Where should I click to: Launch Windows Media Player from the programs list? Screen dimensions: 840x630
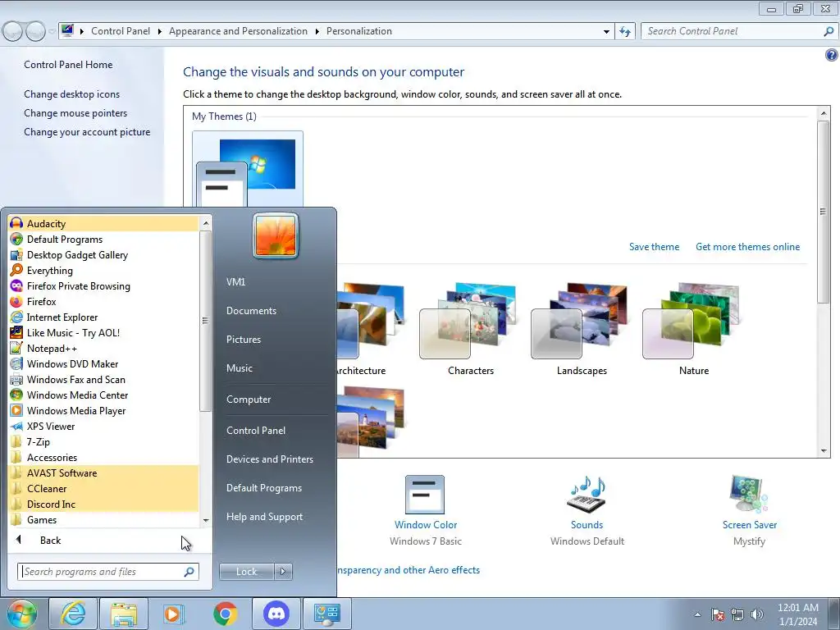103,410
